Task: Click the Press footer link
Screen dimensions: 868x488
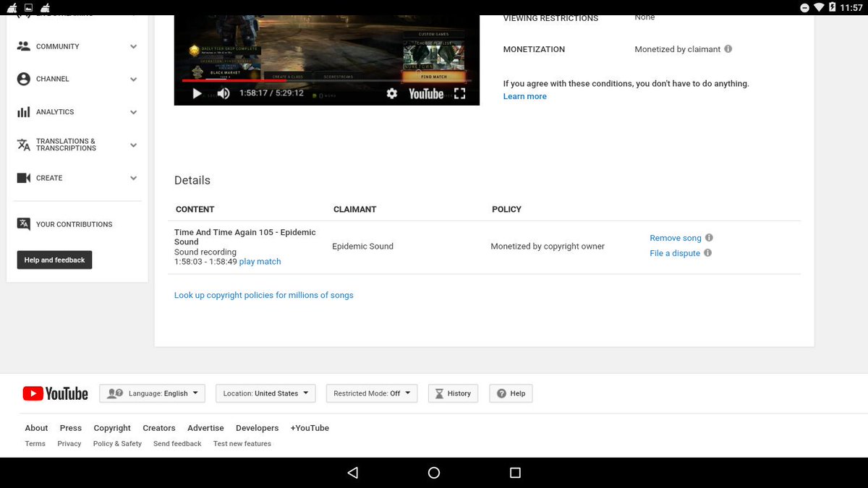Action: pos(71,428)
